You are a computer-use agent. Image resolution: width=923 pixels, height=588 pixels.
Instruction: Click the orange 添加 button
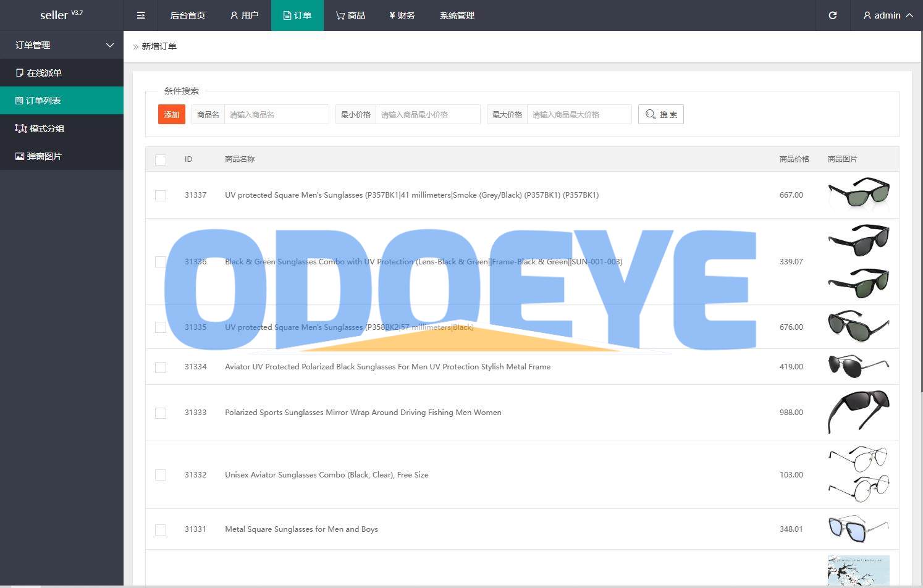coord(172,114)
